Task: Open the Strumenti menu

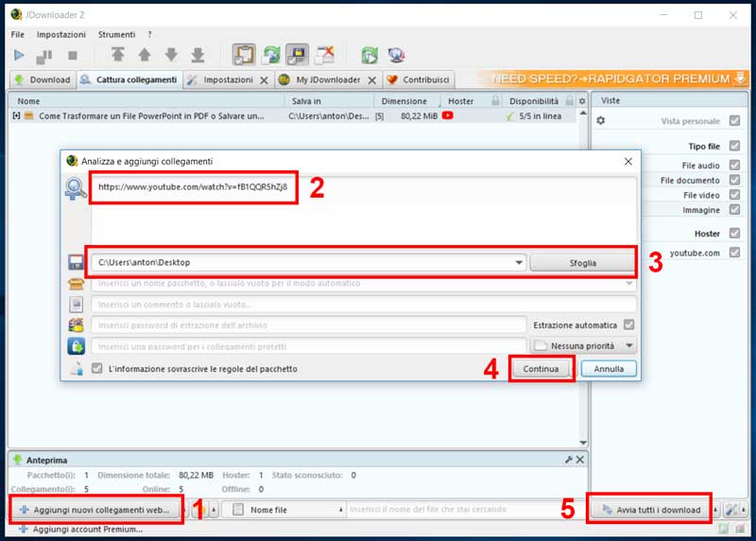Action: 116,35
